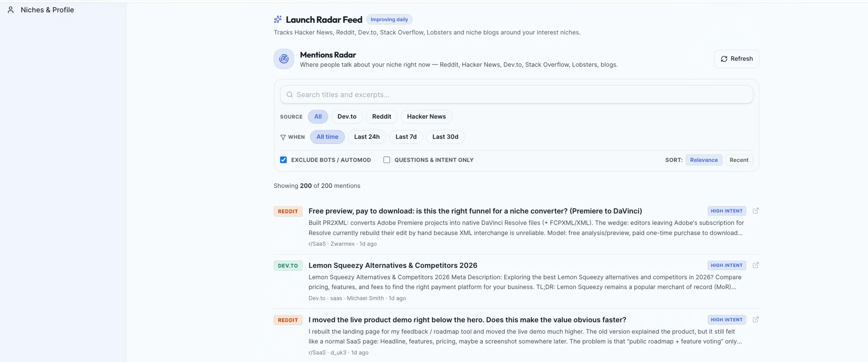Select the Dev.to source filter

[x=347, y=117]
